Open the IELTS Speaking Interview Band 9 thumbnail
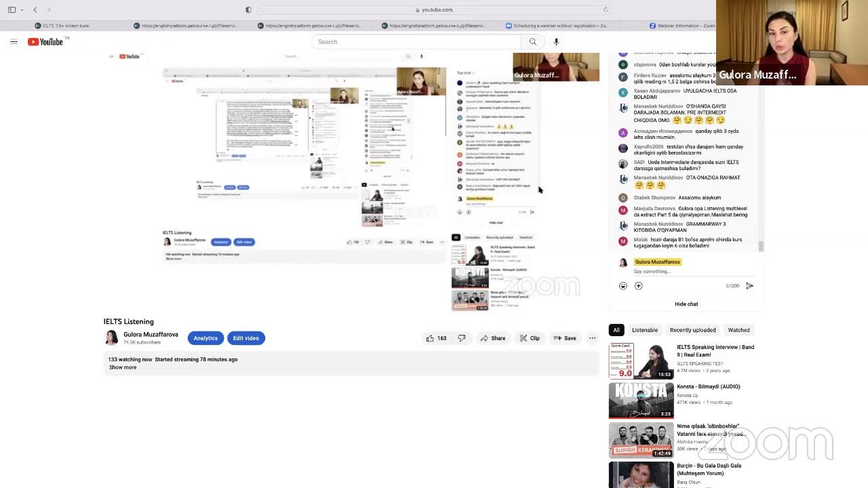This screenshot has width=868, height=488. pyautogui.click(x=641, y=361)
